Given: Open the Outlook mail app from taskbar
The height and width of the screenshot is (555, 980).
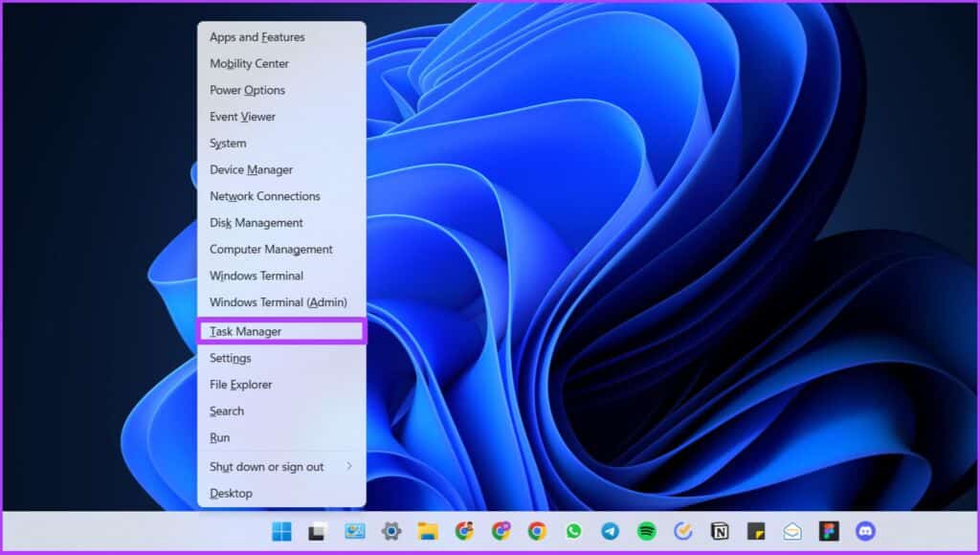Looking at the screenshot, I should 791,531.
